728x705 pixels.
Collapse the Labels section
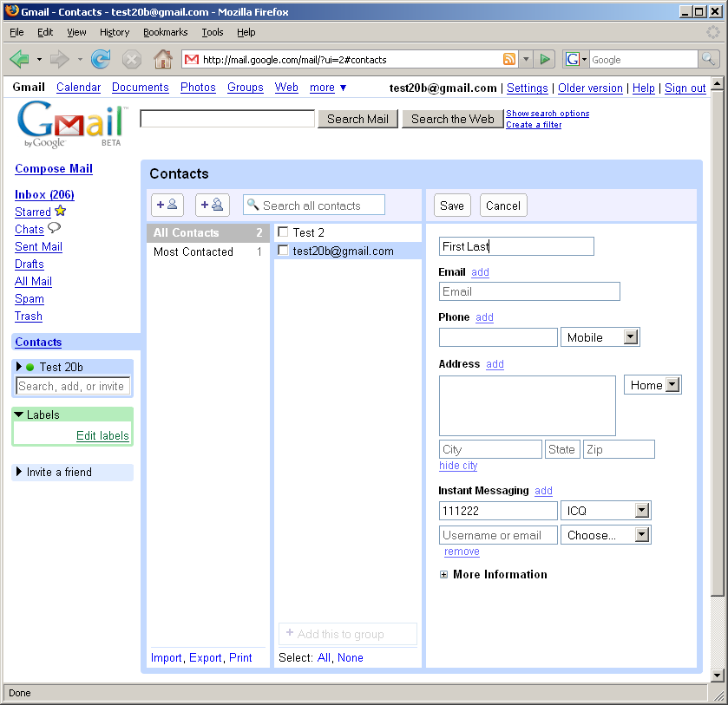18,415
